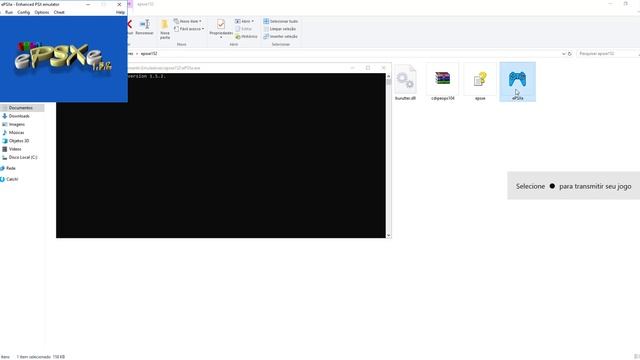Open the Abrir dropdown in ribbon
Viewport: 640px width, 360px height.
pyautogui.click(x=244, y=21)
